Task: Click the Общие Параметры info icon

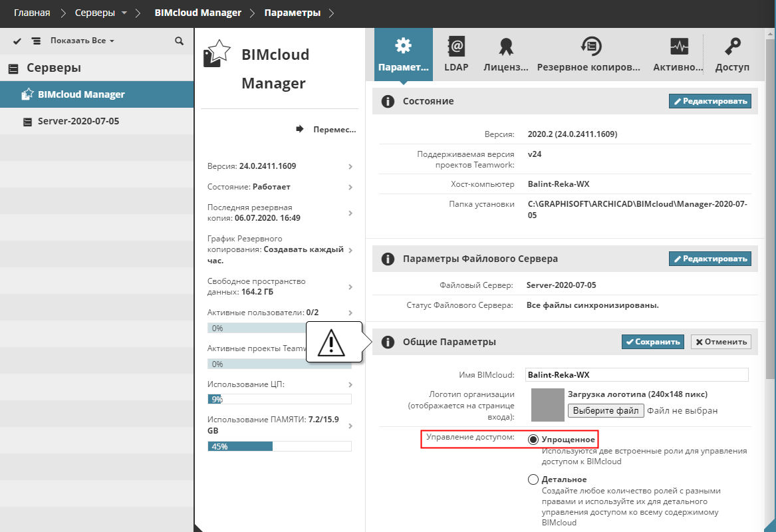Action: (x=388, y=342)
